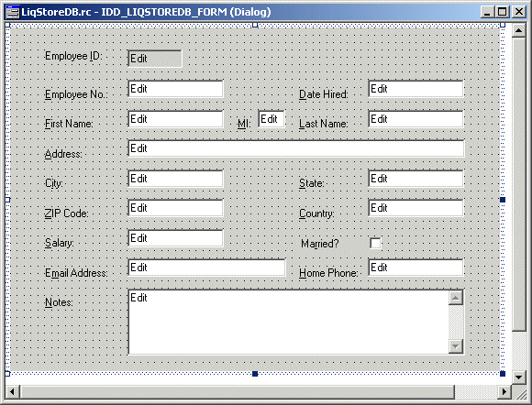Select the Married? label text

pyautogui.click(x=320, y=244)
